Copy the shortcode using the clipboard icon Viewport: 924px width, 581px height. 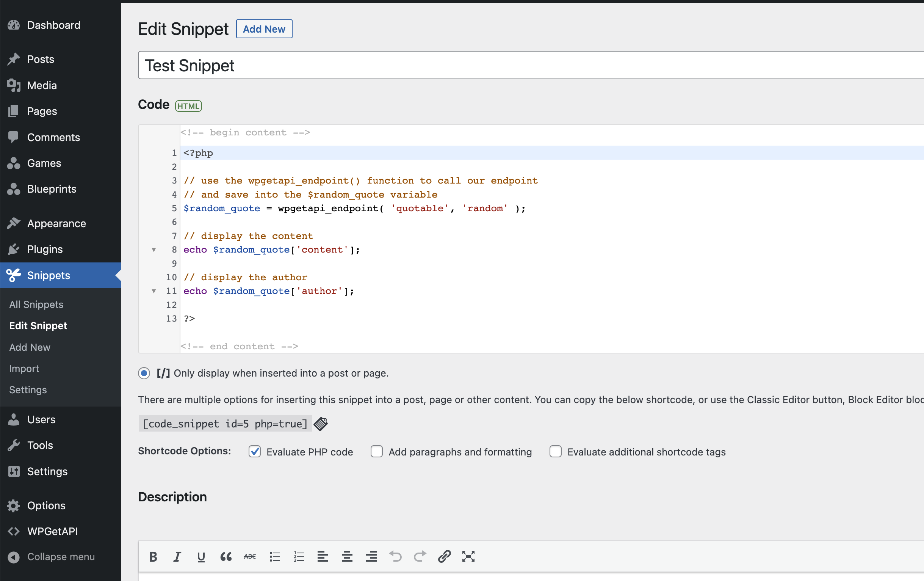pos(320,424)
